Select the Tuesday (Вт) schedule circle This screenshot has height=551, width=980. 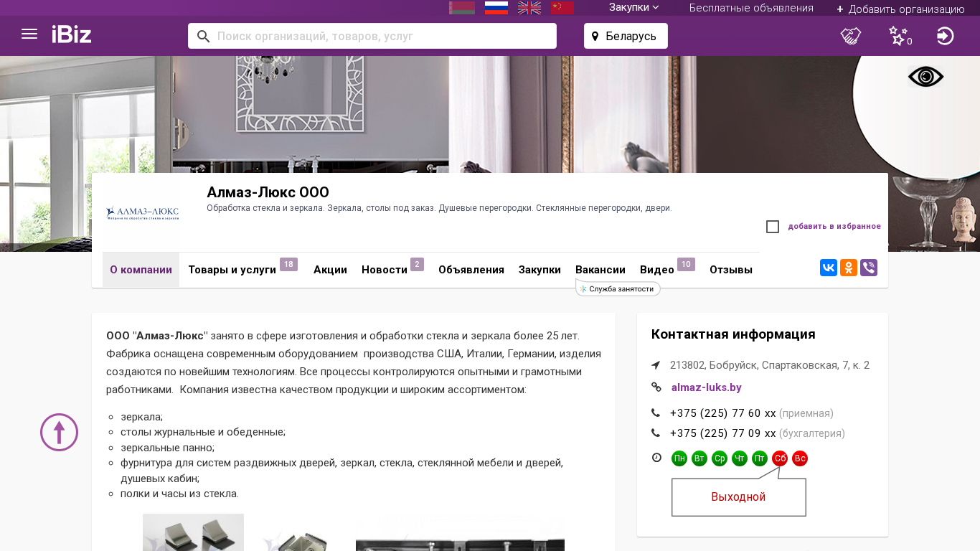(x=699, y=458)
